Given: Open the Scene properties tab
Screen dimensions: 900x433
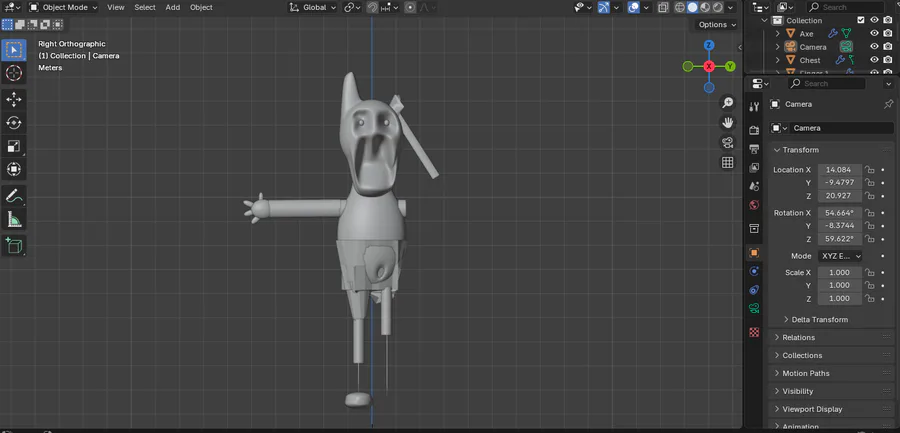Looking at the screenshot, I should click(754, 187).
